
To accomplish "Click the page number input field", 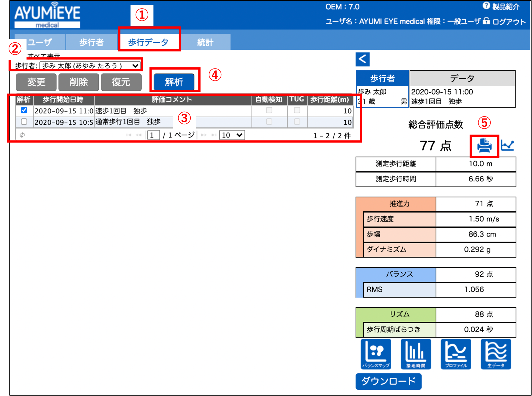I will coord(153,135).
